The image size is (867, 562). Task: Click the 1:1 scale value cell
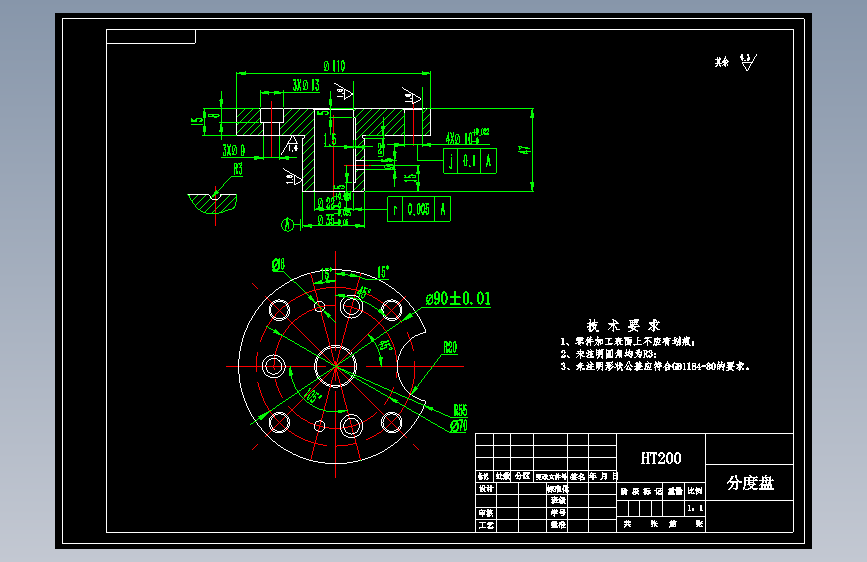(695, 508)
